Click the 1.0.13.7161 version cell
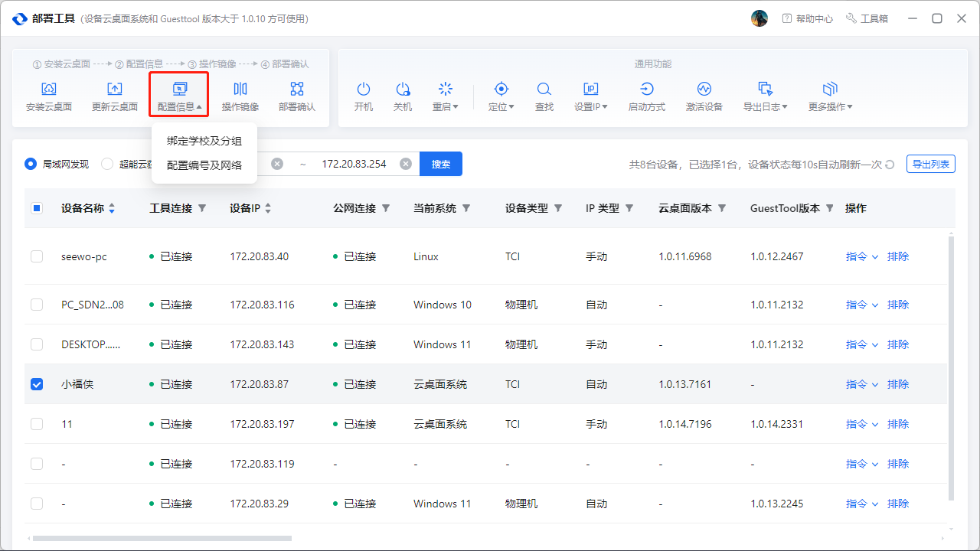The height and width of the screenshot is (551, 980). pos(685,384)
